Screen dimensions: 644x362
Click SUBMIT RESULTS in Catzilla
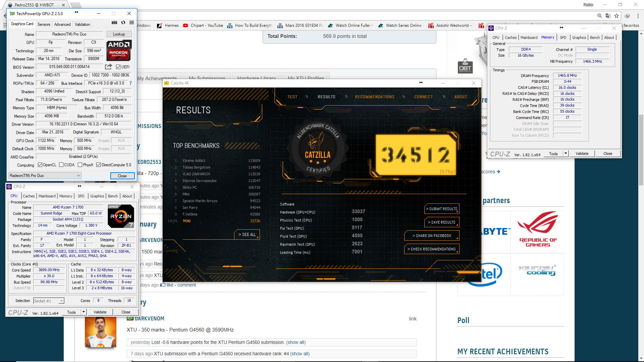pos(442,209)
